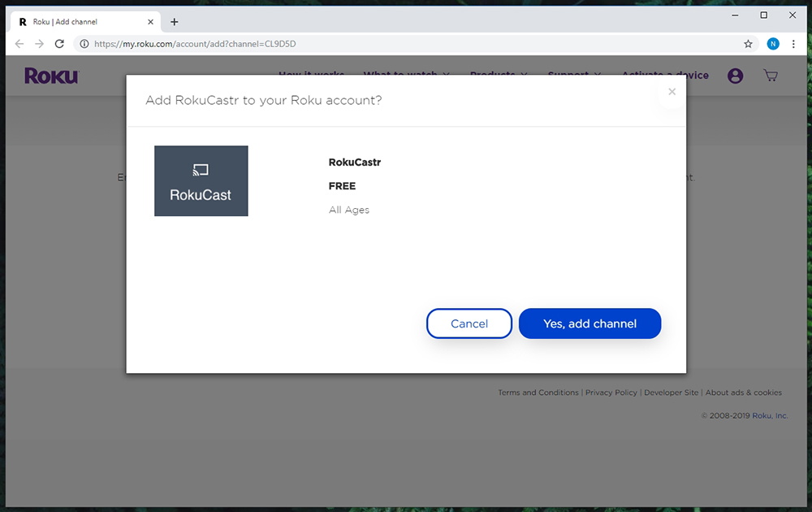
Task: Select the Roku | Add channel tab
Action: coord(86,22)
